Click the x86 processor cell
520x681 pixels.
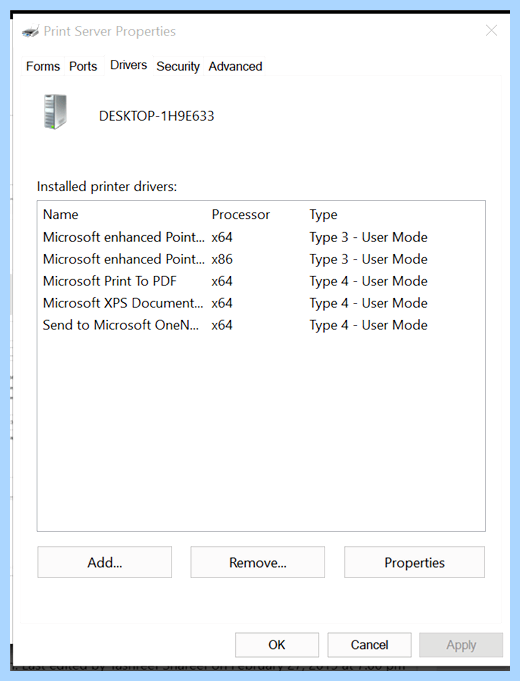pyautogui.click(x=222, y=259)
